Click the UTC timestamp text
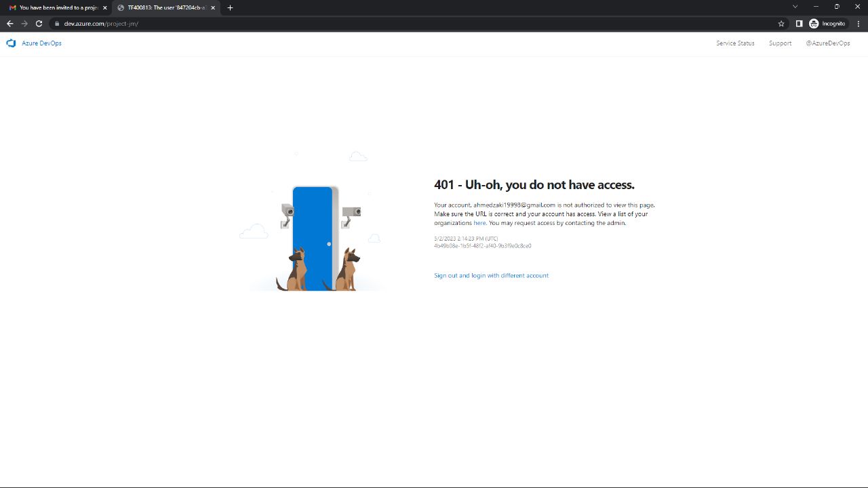 (466, 239)
